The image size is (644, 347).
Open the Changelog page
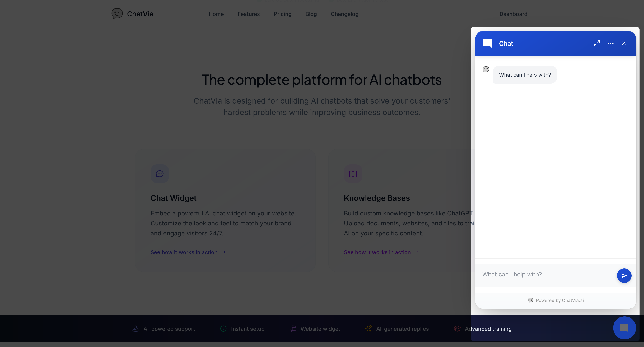tap(344, 14)
